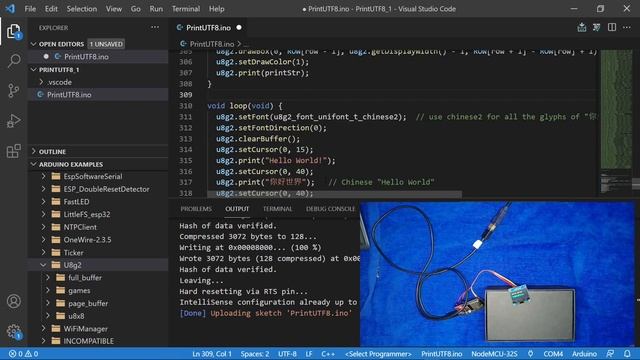This screenshot has height=360, width=640.
Task: Open the Search view in activity bar
Action: (13, 61)
